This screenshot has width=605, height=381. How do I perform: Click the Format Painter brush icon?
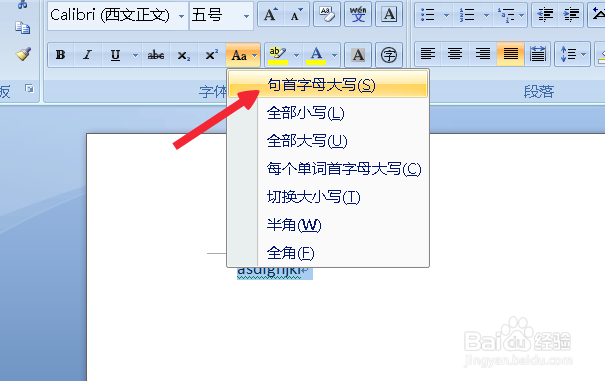click(23, 54)
